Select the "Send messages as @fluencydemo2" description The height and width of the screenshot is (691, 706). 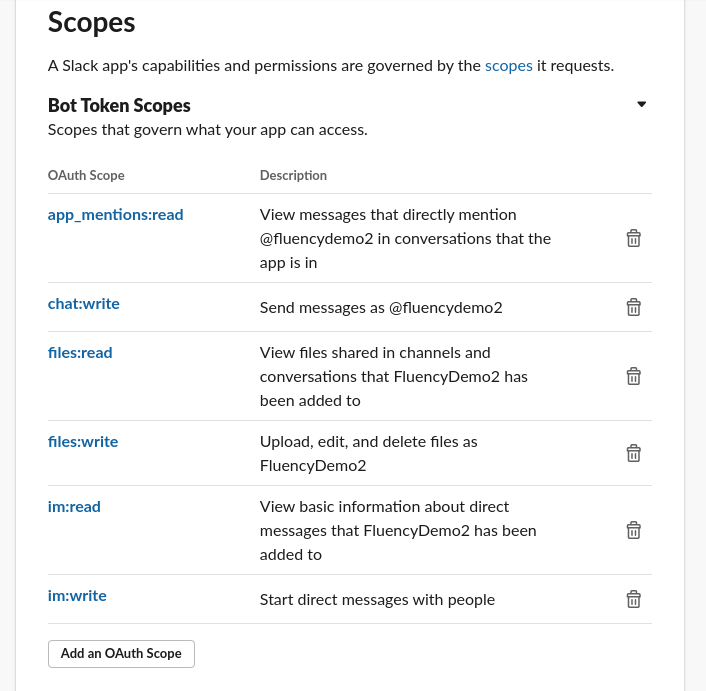pos(381,308)
